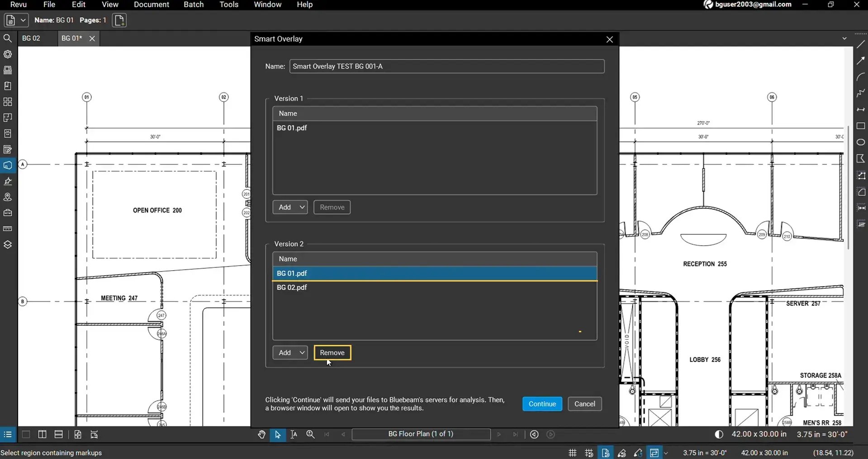Remove selected file from Version 2
868x459 pixels.
[x=332, y=353]
